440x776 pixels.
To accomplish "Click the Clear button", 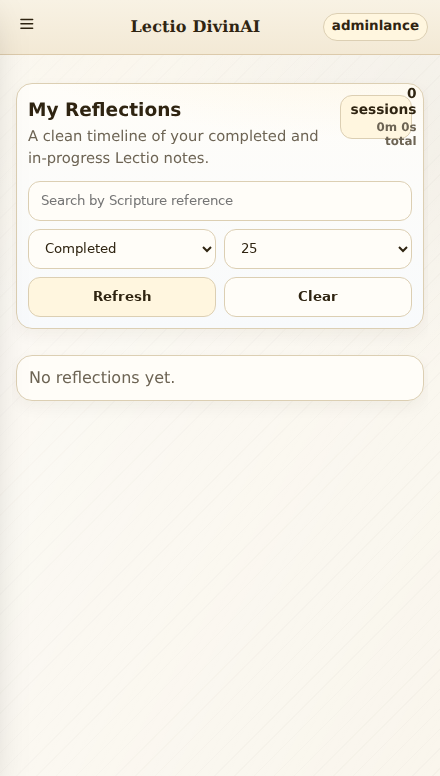I will point(318,297).
